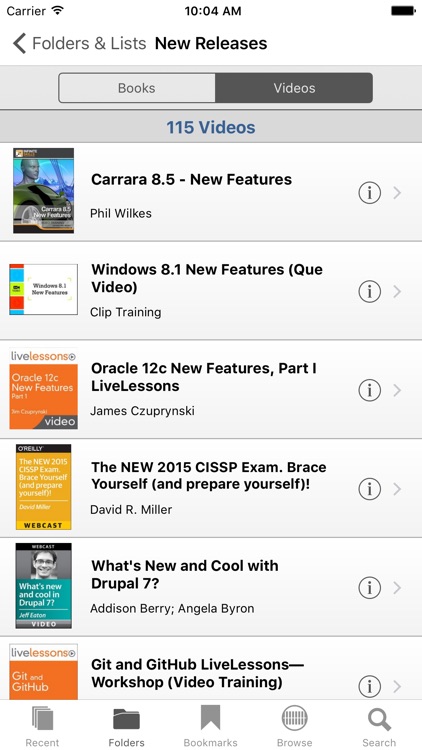Open CISSP Exam webcast cover thumbnail
Screen dimensions: 422x750
(x=44, y=487)
